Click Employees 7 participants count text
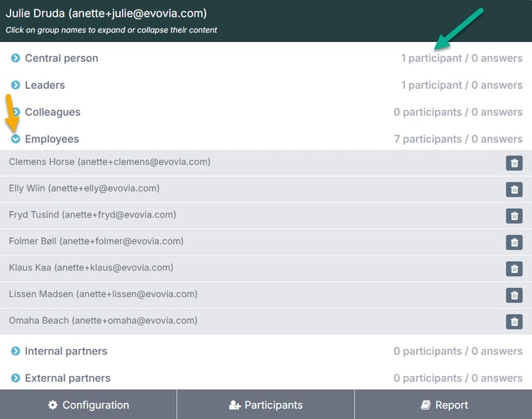 [x=458, y=139]
